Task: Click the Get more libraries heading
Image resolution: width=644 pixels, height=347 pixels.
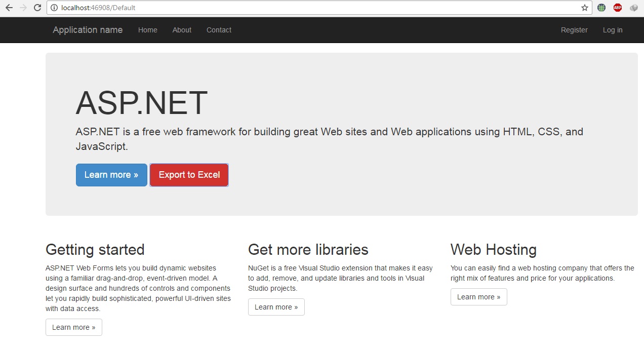Action: point(308,250)
